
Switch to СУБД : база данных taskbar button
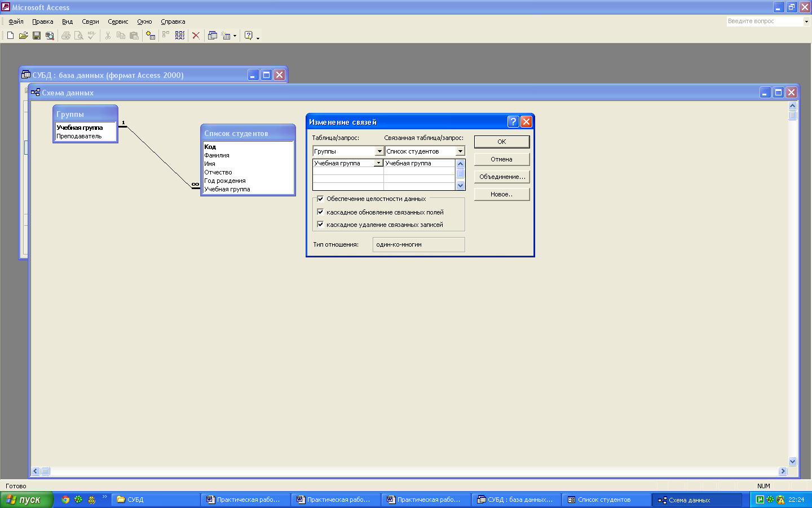point(516,500)
